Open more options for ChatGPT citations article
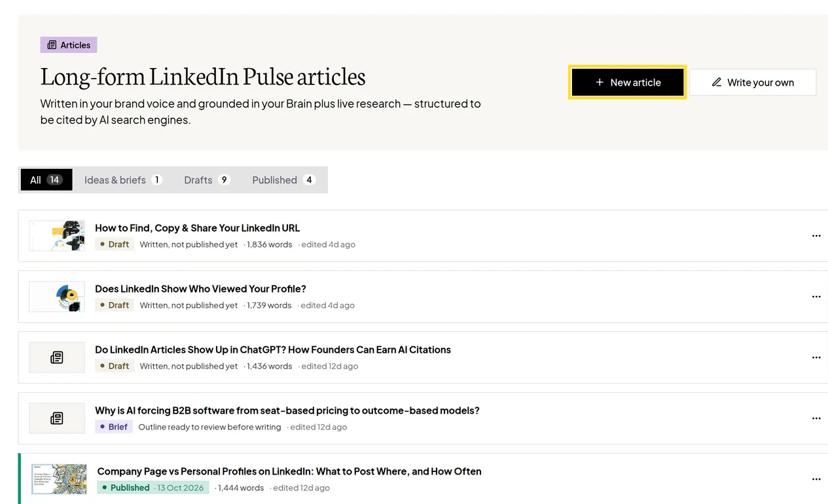This screenshot has width=828, height=504. pyautogui.click(x=816, y=357)
